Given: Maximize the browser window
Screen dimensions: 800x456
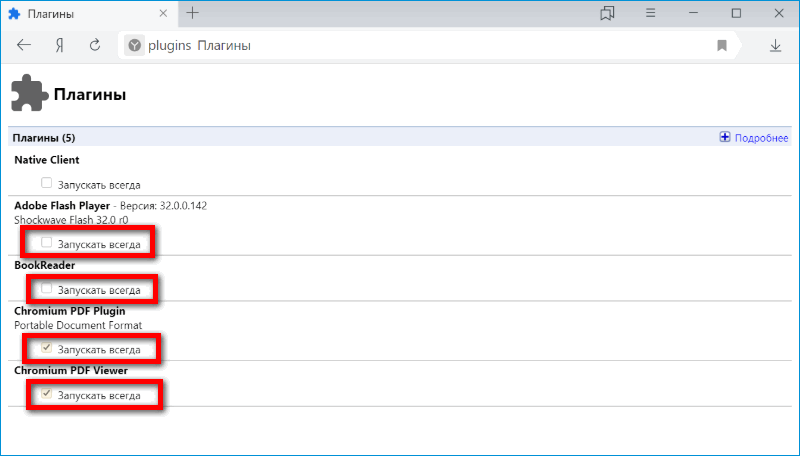Looking at the screenshot, I should [736, 13].
